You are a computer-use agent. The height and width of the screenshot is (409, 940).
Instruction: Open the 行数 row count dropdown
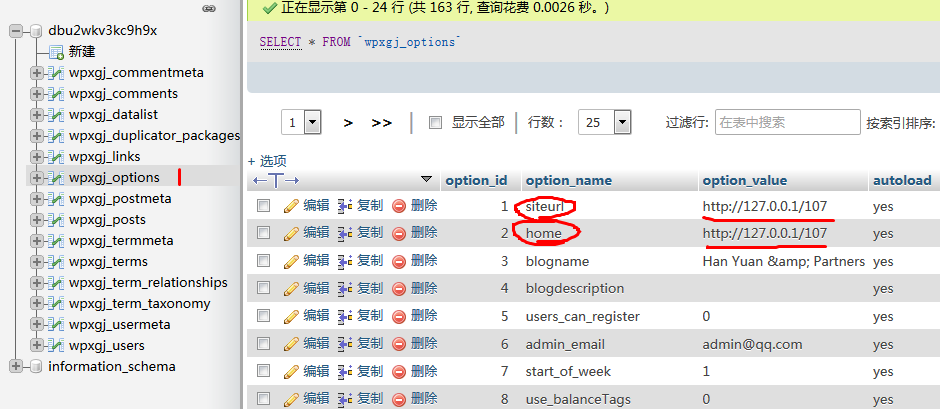coord(608,122)
